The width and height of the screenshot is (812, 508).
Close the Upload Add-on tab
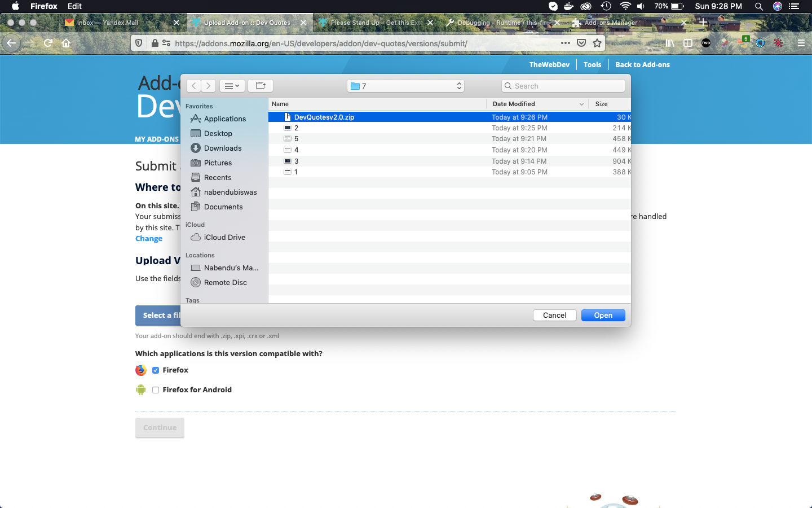(303, 23)
